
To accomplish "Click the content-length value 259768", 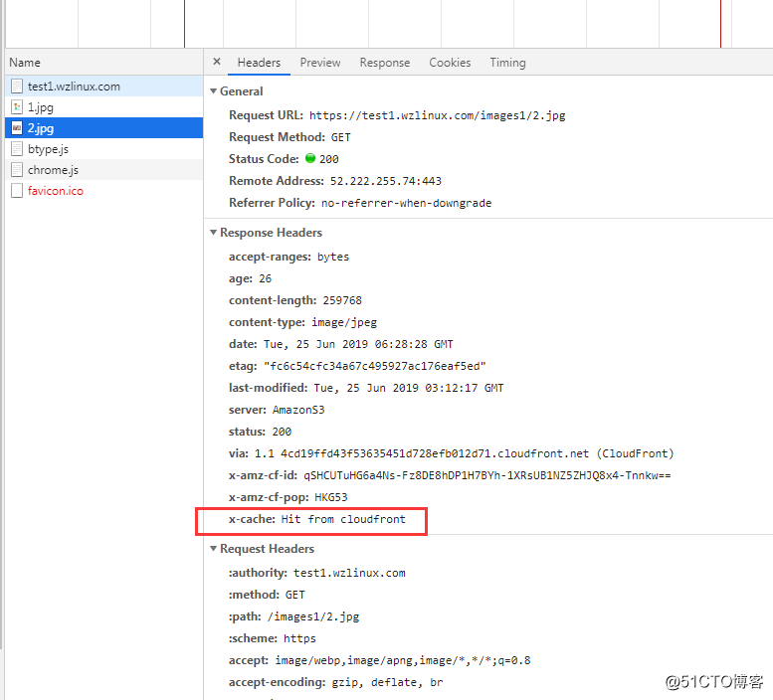I will [x=342, y=300].
